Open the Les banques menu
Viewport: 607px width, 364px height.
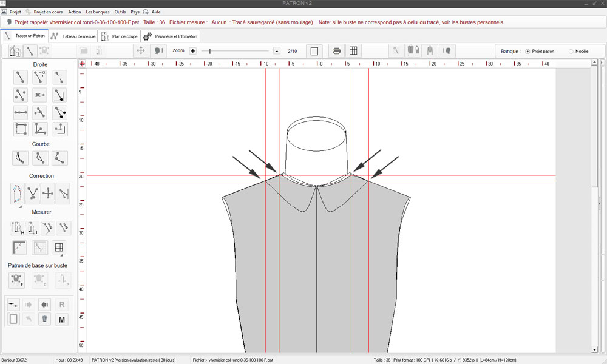(x=98, y=12)
